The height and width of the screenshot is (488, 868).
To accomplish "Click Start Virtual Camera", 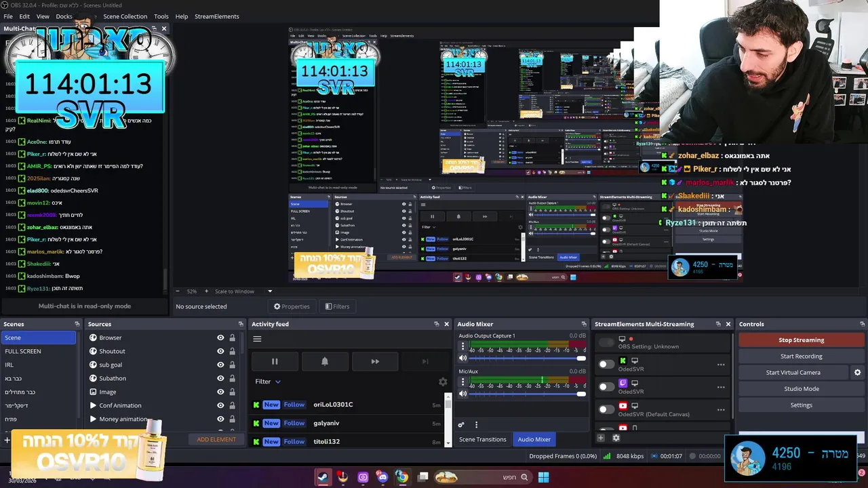I will coord(793,372).
